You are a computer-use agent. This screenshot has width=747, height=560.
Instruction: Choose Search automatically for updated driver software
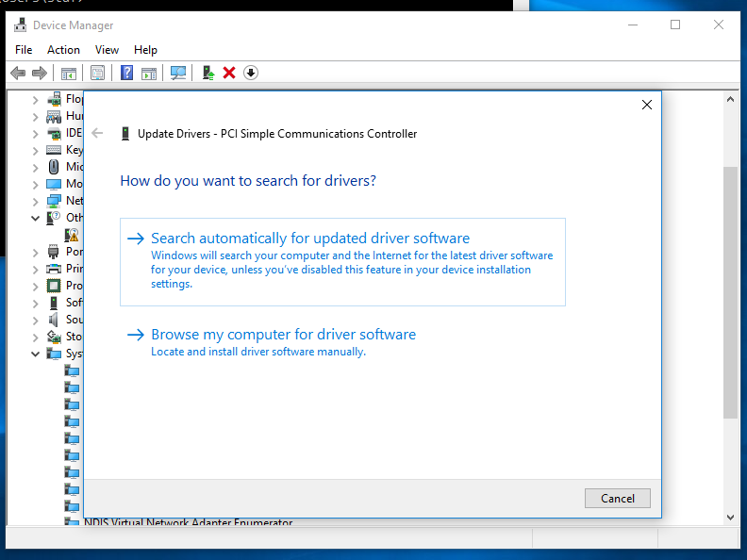click(x=310, y=239)
